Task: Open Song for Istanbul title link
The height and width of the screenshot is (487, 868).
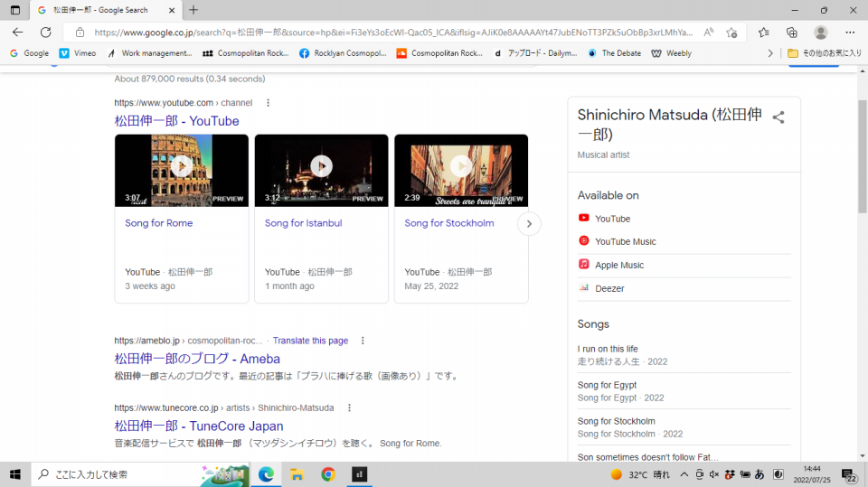Action: pos(304,223)
